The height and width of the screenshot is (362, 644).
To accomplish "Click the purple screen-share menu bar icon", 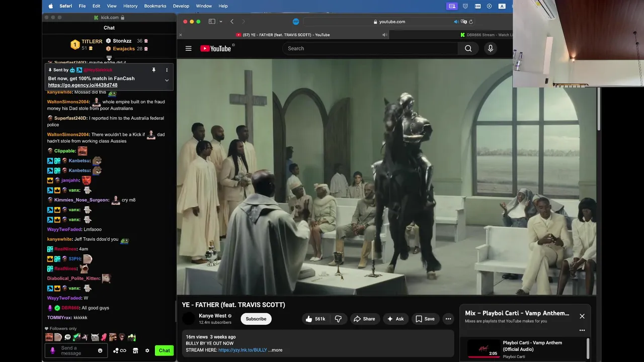I will [452, 6].
